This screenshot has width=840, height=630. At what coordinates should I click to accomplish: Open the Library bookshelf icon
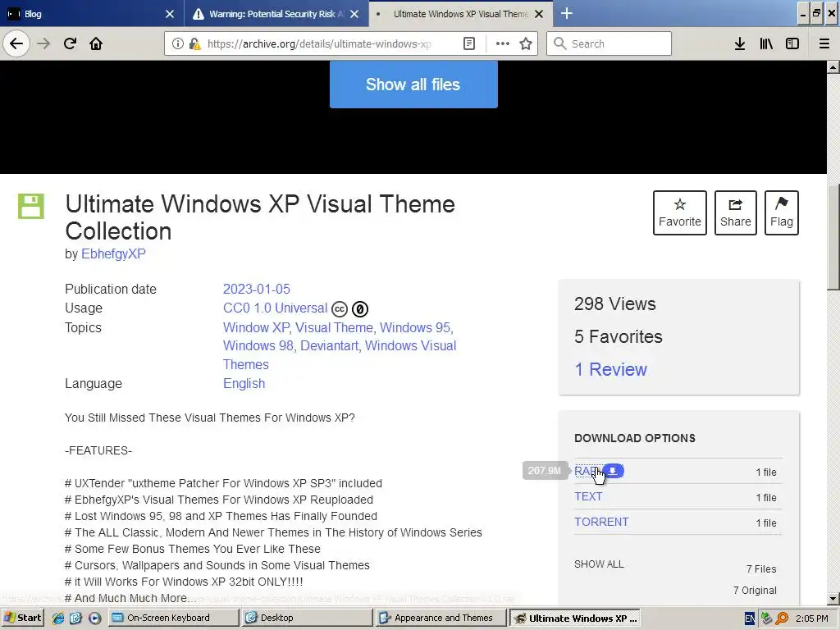(x=766, y=43)
